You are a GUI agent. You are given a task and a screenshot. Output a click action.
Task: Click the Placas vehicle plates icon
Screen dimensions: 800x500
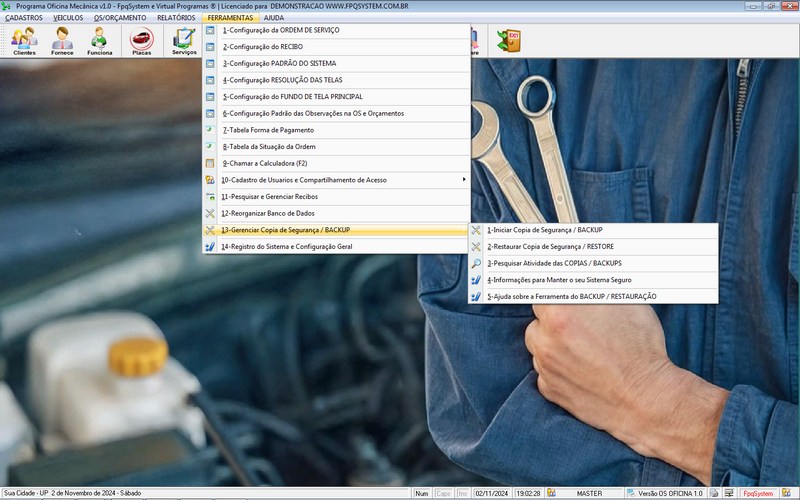142,41
